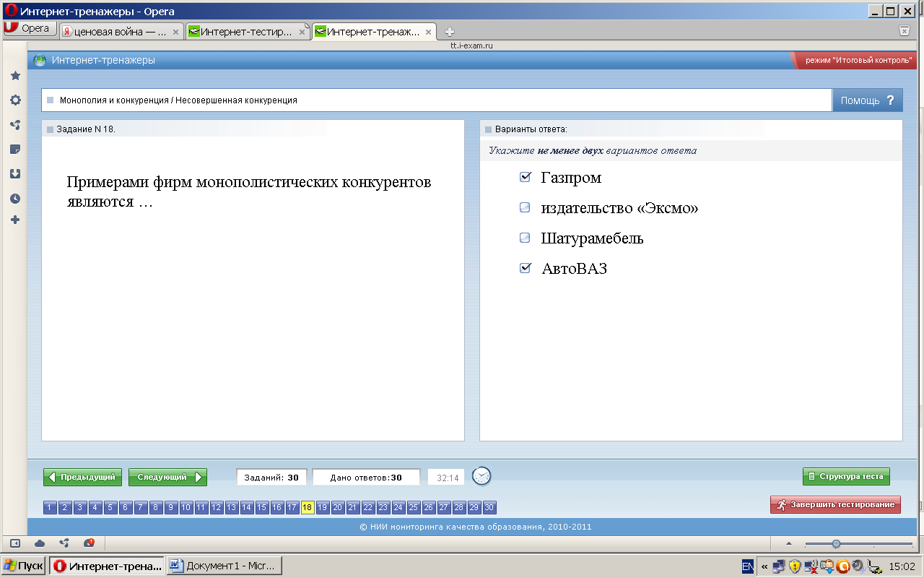Click the network connections tray icon
924x578 pixels.
click(x=779, y=566)
